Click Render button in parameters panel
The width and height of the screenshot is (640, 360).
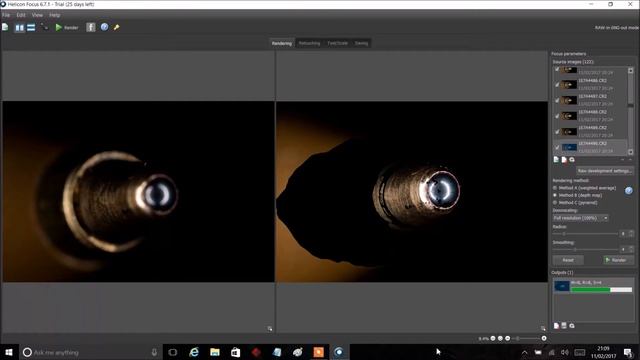tap(618, 260)
